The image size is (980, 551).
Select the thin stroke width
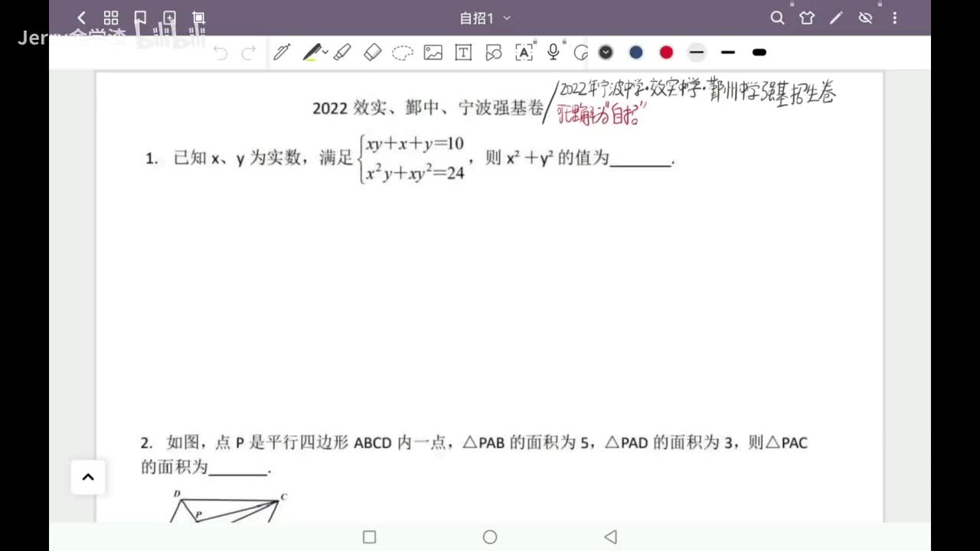696,52
